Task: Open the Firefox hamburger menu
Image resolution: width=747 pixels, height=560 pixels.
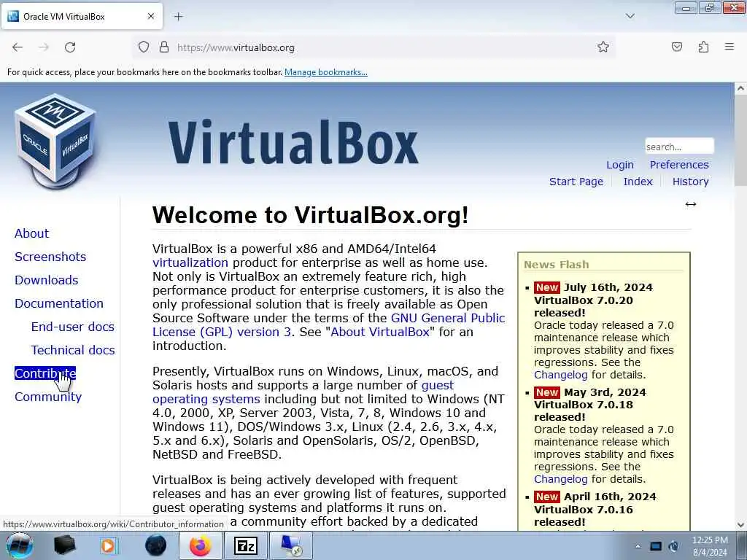Action: click(729, 47)
